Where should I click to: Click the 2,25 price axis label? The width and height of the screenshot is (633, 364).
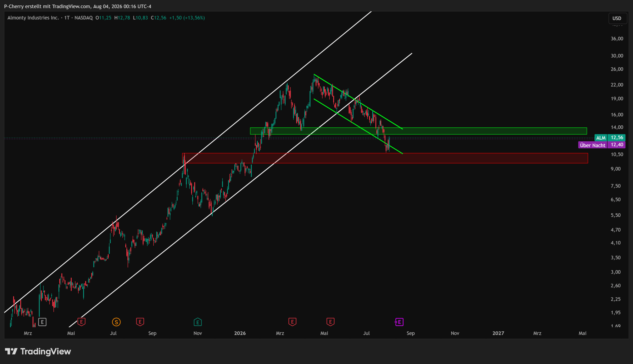pos(616,299)
